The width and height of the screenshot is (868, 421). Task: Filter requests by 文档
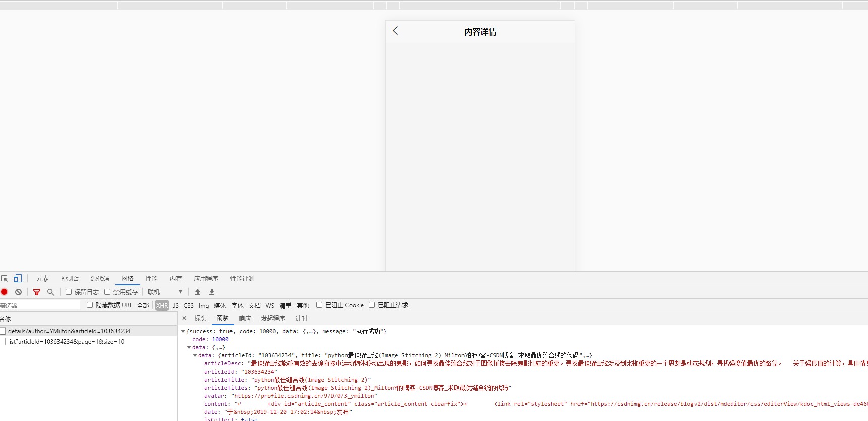click(254, 305)
